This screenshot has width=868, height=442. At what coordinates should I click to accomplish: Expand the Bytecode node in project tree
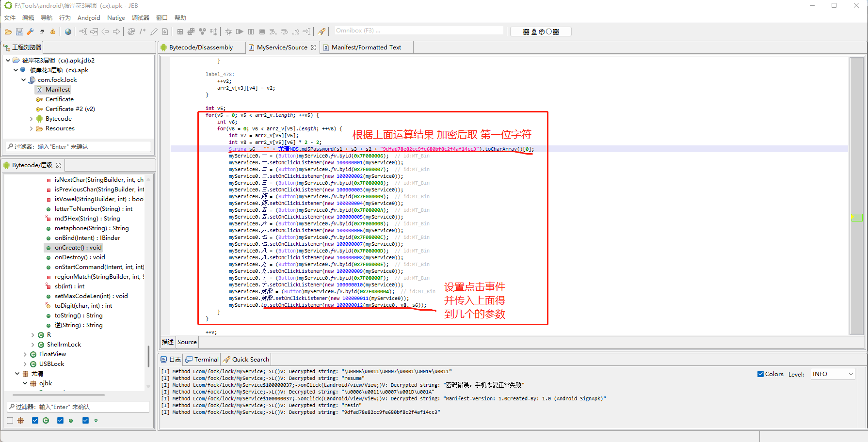[x=32, y=119]
